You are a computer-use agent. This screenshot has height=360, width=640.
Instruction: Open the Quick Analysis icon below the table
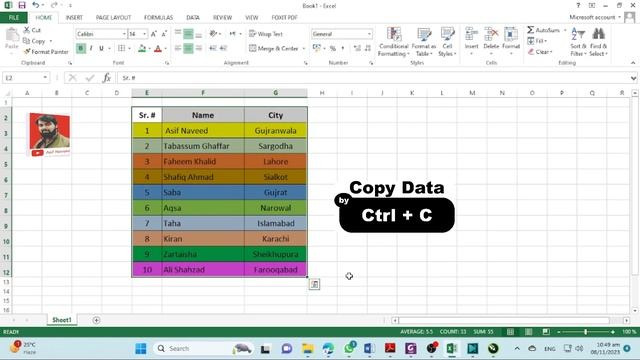click(x=314, y=284)
